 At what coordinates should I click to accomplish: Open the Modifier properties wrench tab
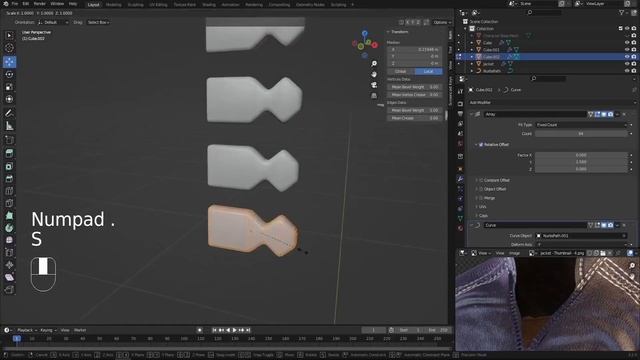[460, 179]
